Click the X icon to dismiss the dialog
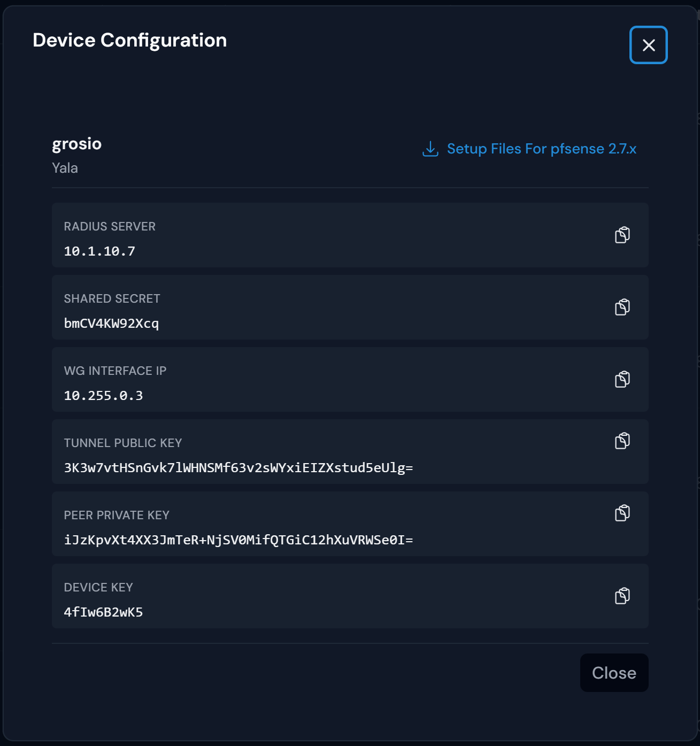This screenshot has height=746, width=700. pyautogui.click(x=648, y=44)
